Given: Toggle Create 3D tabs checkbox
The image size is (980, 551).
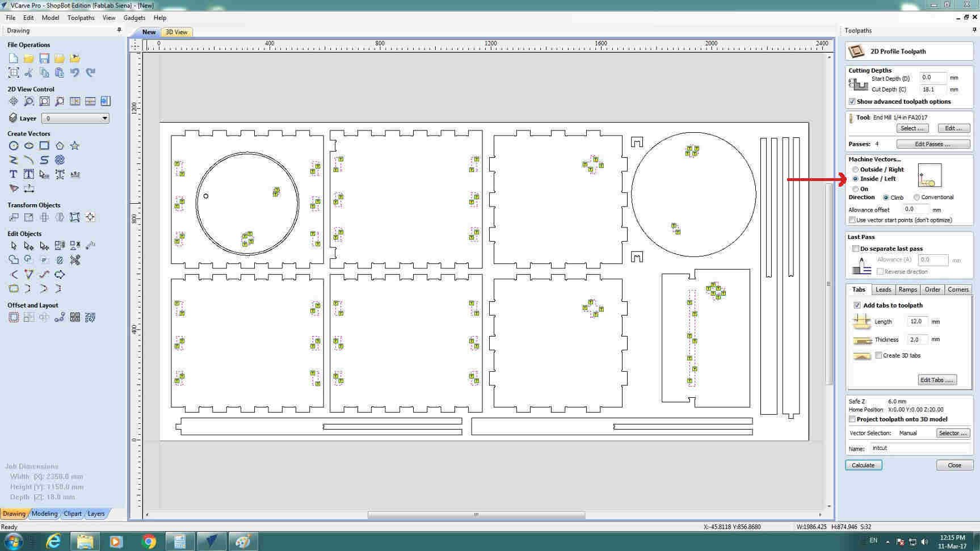Looking at the screenshot, I should (x=878, y=356).
